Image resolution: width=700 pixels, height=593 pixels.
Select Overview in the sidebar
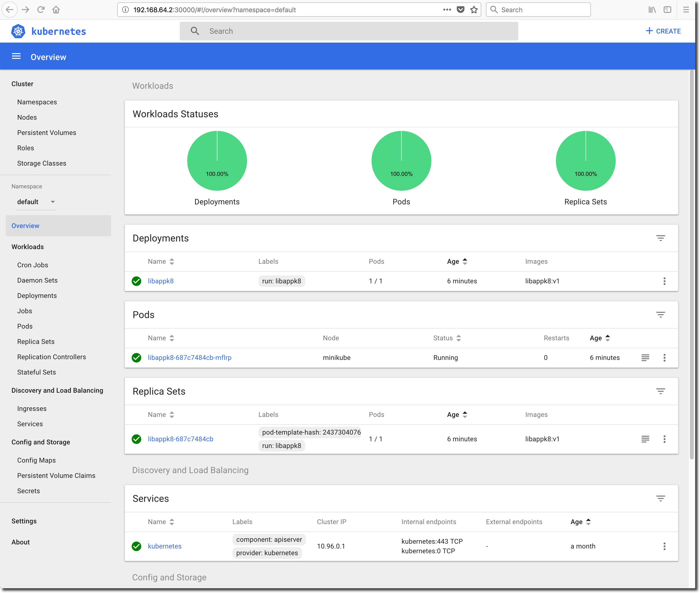[58, 226]
